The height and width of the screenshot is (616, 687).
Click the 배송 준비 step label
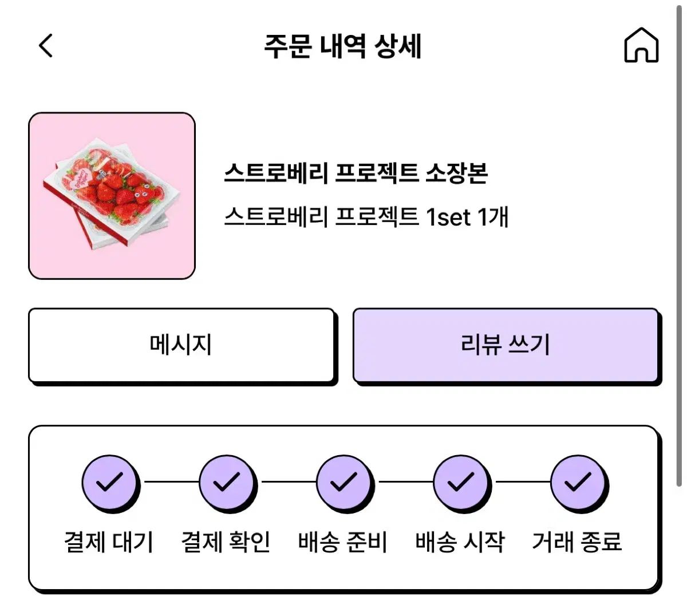(343, 542)
